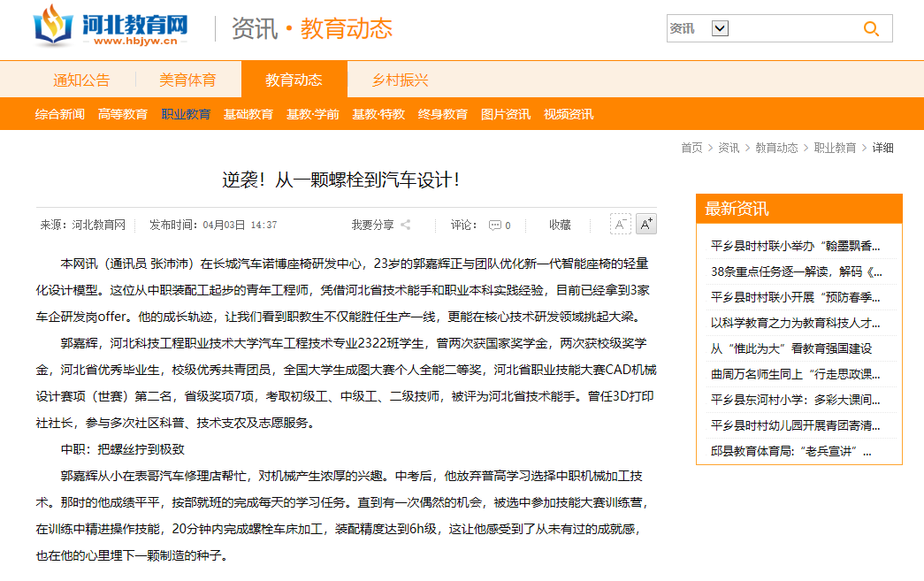Open 职业教育 from the breadcrumb trail
This screenshot has height=581, width=924.
click(x=835, y=148)
